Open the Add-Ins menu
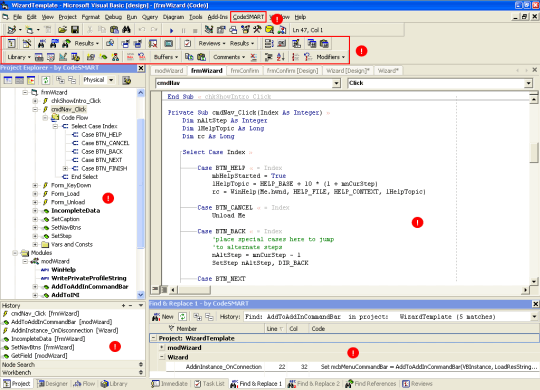The width and height of the screenshot is (540, 390). [217, 17]
